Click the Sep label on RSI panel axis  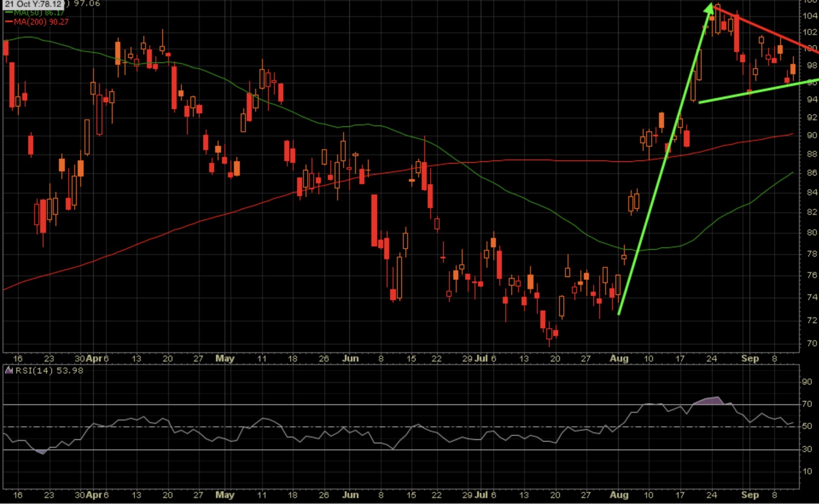750,495
